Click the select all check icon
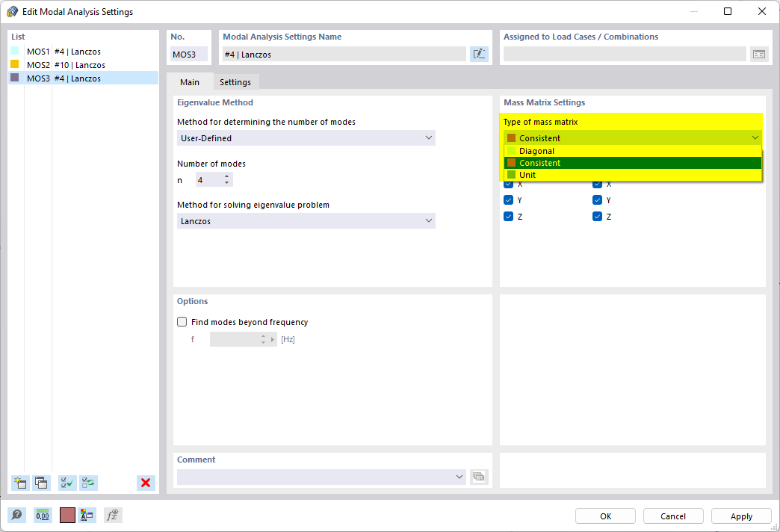 67,483
